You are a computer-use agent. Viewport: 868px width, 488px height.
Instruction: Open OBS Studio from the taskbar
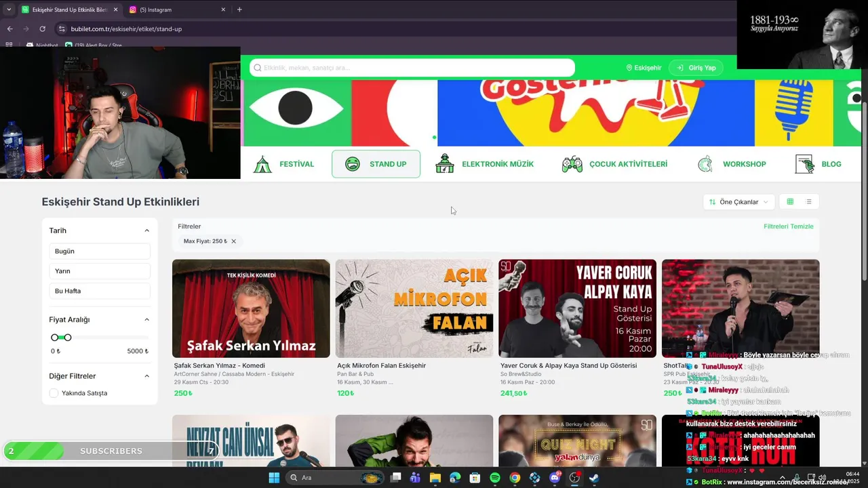[574, 478]
